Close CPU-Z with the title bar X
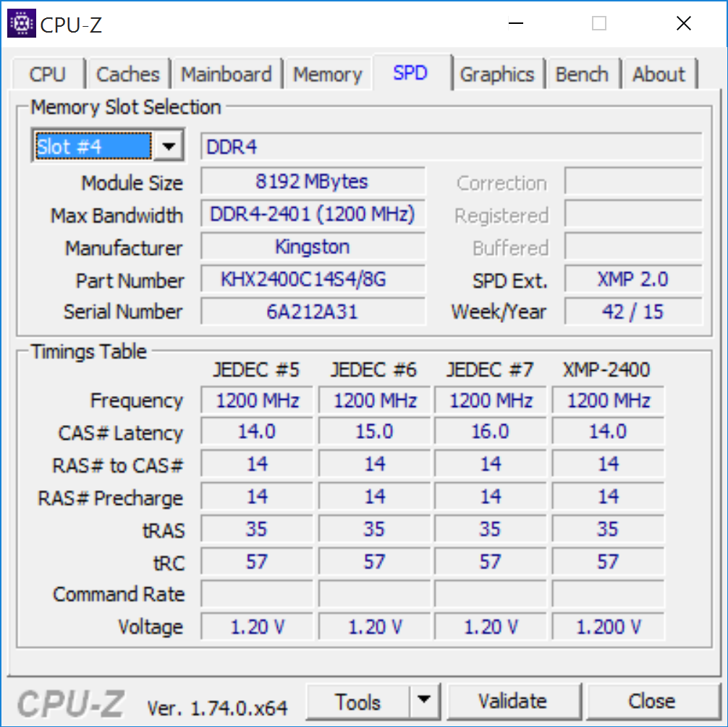This screenshot has width=728, height=727. (x=684, y=23)
